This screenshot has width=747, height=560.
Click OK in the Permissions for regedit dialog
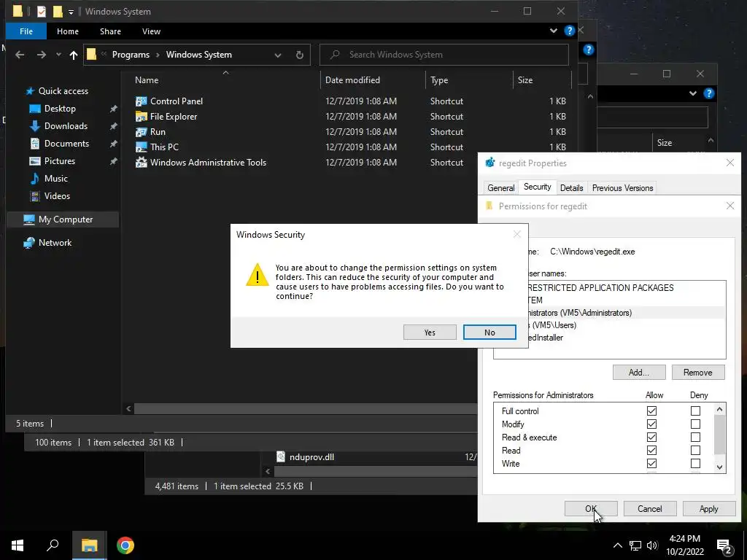[591, 508]
